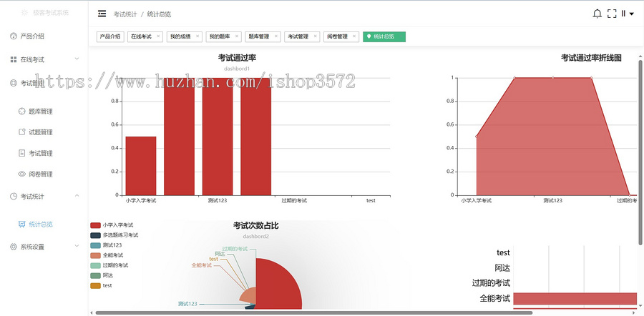Viewport: 644px width, 316px height.
Task: Open the user dropdown menu in header
Action: click(627, 14)
